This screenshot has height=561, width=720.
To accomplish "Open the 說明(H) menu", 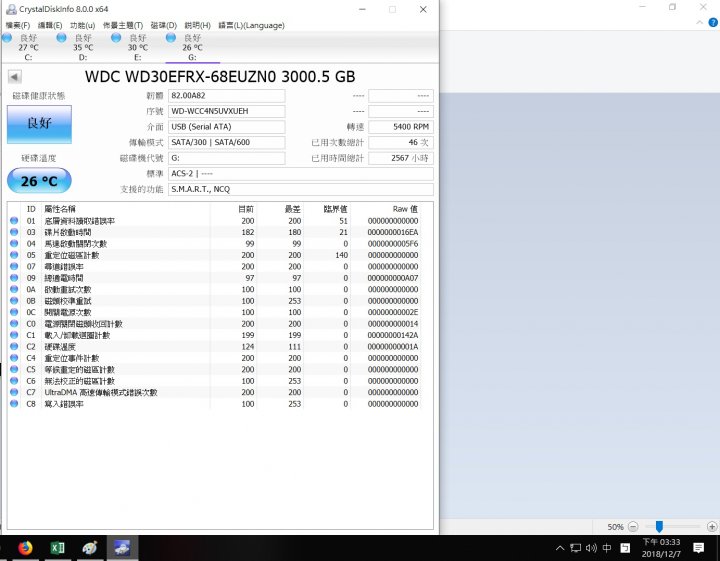I will coord(197,25).
